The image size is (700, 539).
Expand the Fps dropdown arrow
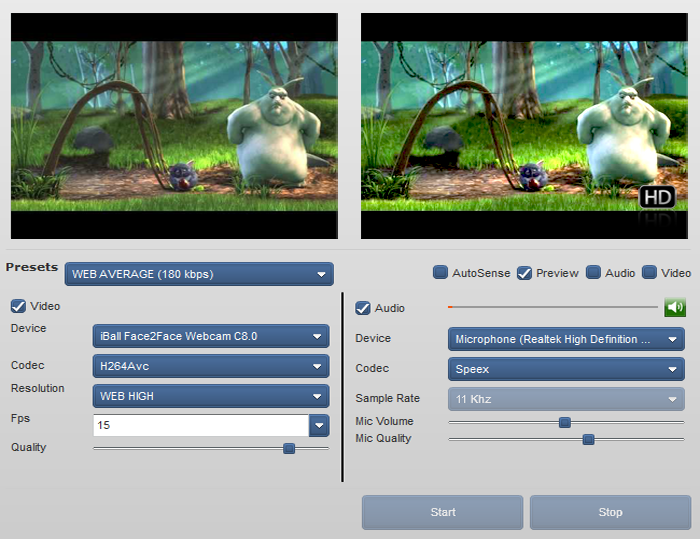click(319, 426)
